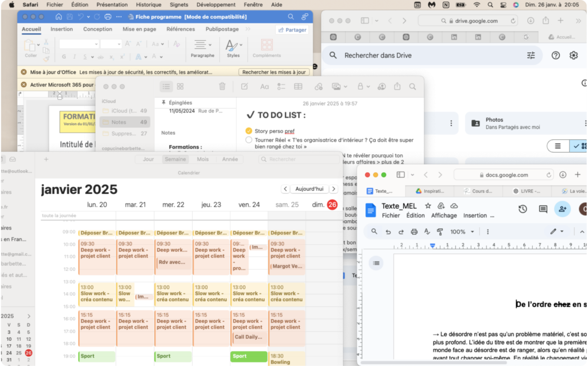Click "Rechercher les mises à jour" button
The width and height of the screenshot is (588, 366).
[x=274, y=72]
